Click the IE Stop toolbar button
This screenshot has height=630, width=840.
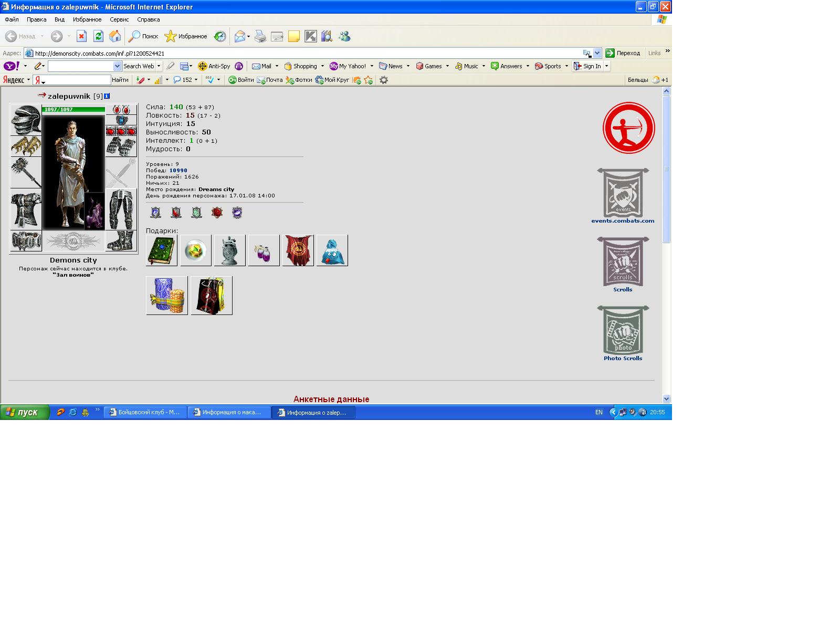tap(81, 36)
